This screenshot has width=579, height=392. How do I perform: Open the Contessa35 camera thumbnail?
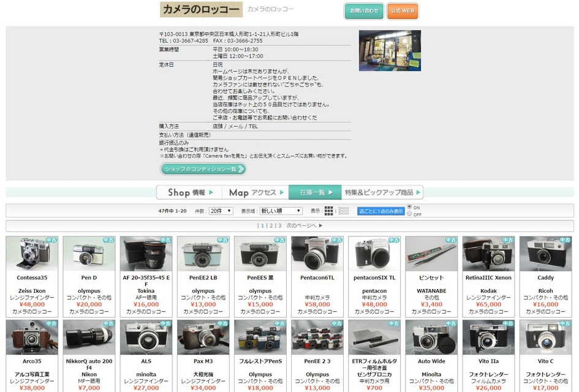pyautogui.click(x=32, y=254)
